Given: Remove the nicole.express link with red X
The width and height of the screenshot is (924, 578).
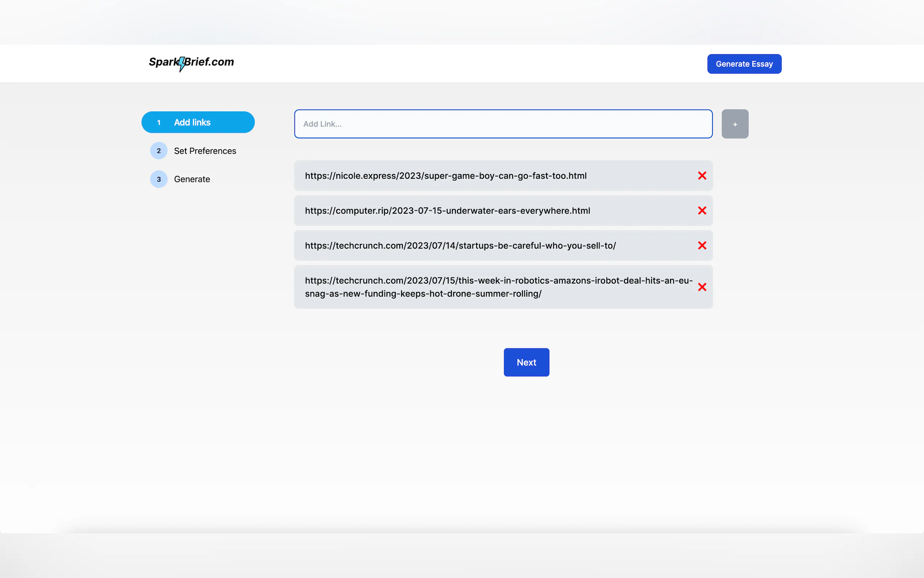Looking at the screenshot, I should (x=702, y=175).
